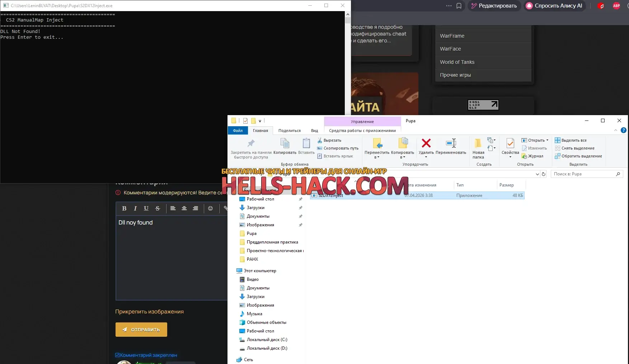629x364 pixels.
Task: Insert emoji using the smiley icon
Action: pos(210,208)
